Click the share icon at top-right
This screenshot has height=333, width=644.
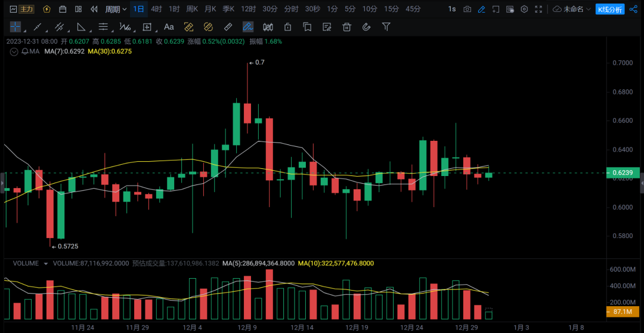[633, 9]
